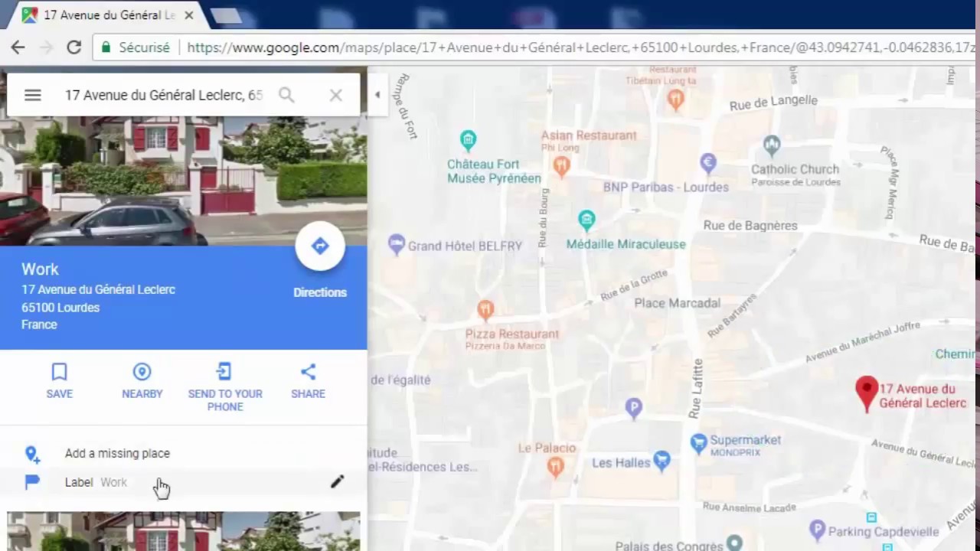Click the Pizza Restaurant marker
980x551 pixels.
point(485,310)
